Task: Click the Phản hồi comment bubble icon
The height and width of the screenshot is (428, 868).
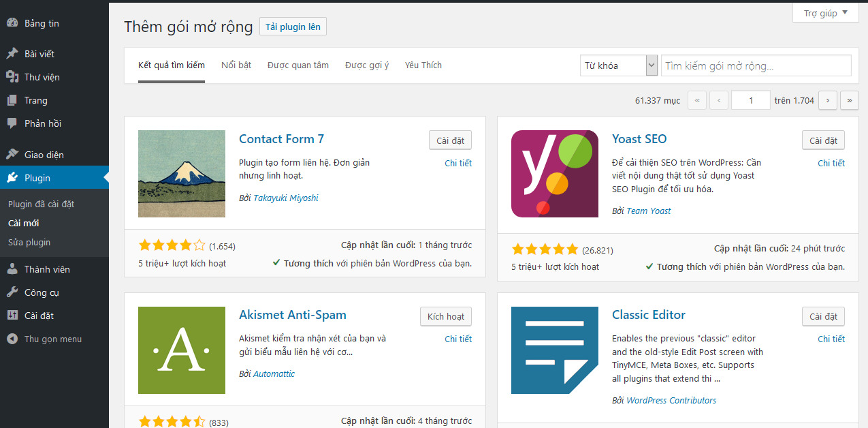Action: (x=12, y=123)
